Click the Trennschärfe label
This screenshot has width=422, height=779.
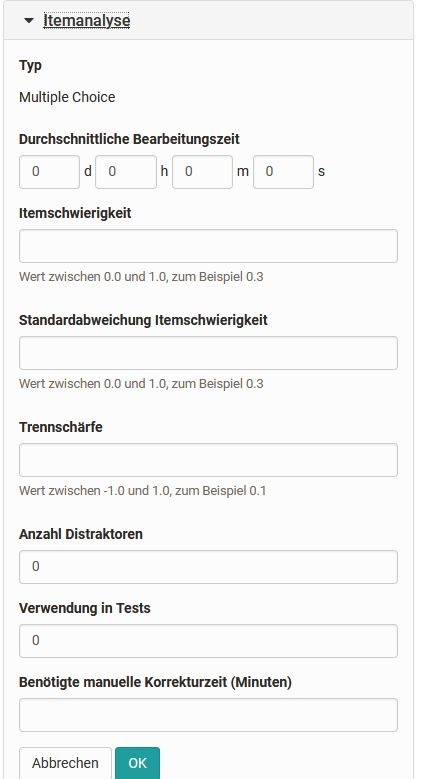tap(61, 427)
